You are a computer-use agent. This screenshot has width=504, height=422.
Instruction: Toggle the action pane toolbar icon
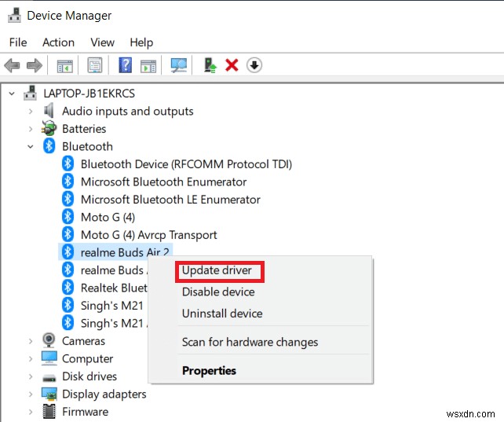pos(148,65)
